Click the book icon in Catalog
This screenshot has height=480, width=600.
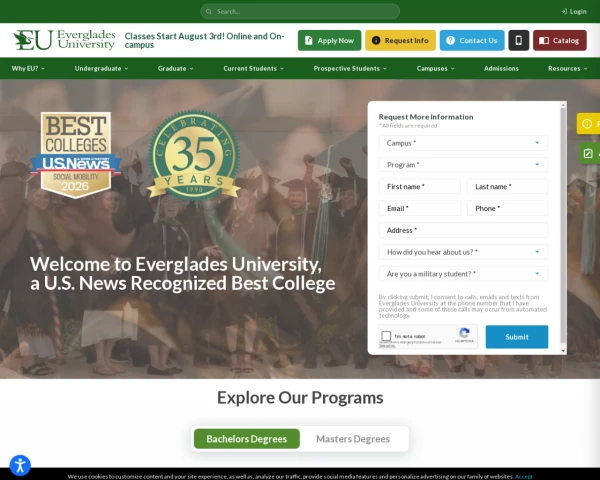pyautogui.click(x=544, y=41)
